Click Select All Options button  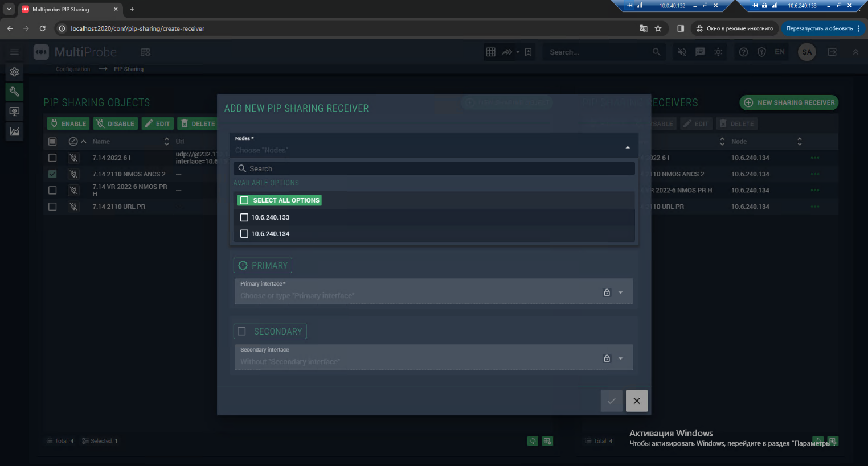(x=279, y=200)
